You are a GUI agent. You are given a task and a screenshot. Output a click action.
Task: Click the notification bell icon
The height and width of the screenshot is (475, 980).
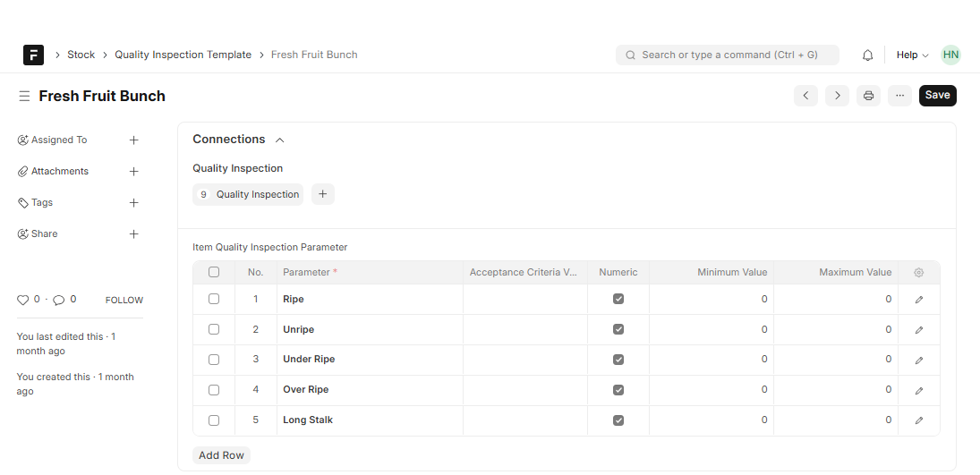coord(867,55)
